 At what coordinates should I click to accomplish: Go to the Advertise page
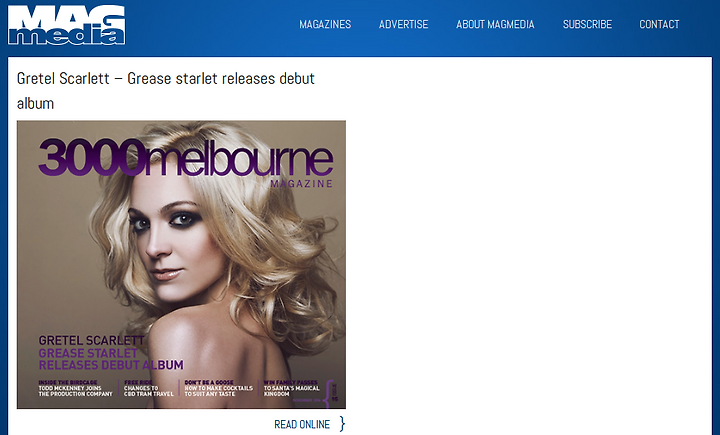click(x=404, y=24)
